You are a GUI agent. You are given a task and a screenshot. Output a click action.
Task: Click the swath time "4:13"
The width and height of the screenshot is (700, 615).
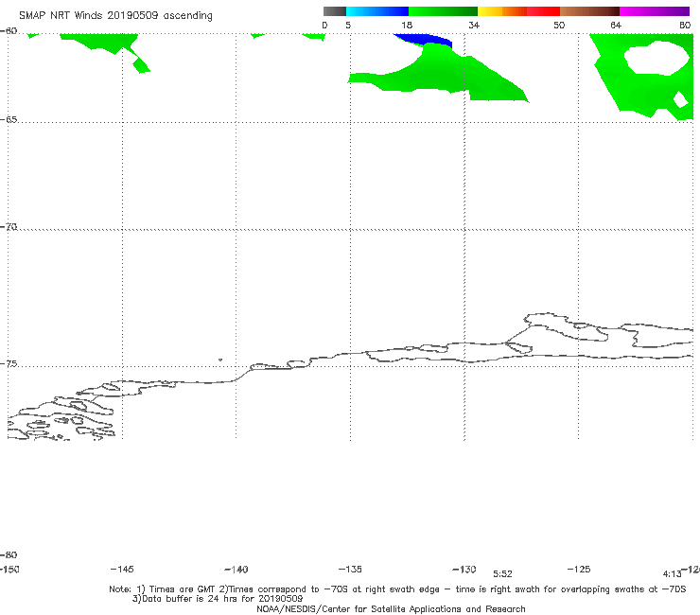pyautogui.click(x=673, y=574)
